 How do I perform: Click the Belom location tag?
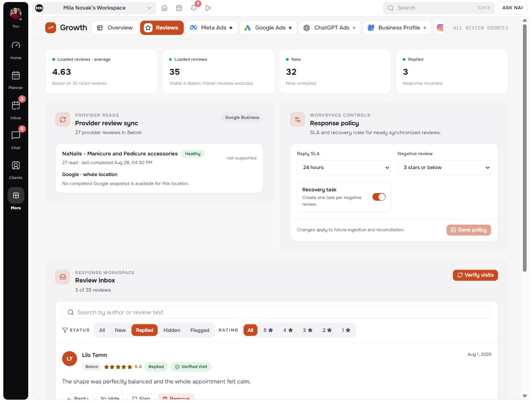[92, 367]
